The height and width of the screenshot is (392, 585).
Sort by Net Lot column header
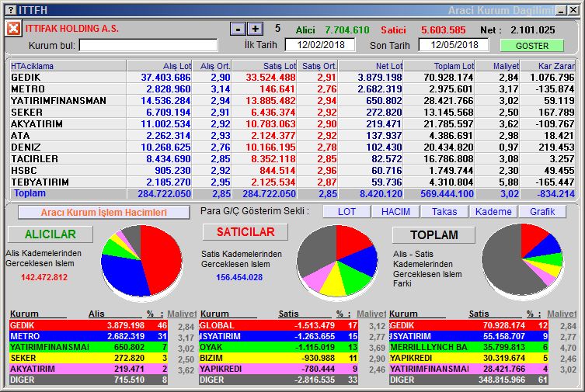[371, 66]
